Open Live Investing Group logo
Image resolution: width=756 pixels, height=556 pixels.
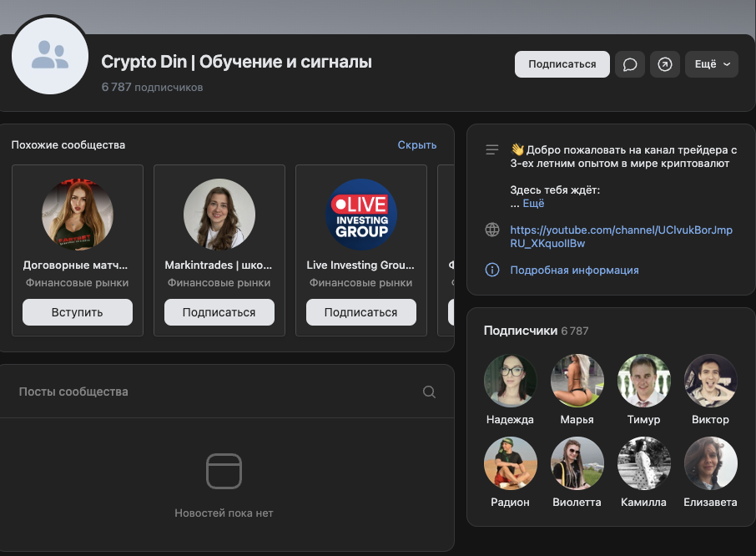(361, 215)
